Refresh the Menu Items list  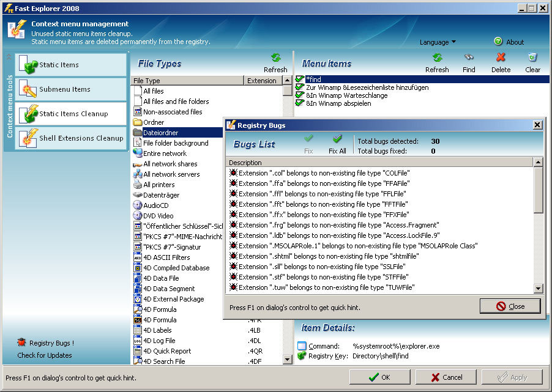click(437, 62)
